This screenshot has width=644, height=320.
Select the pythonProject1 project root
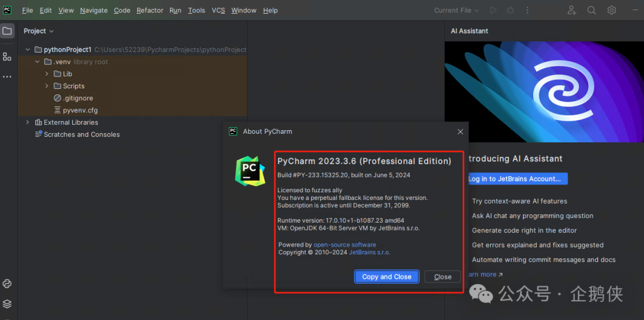tap(132, 50)
